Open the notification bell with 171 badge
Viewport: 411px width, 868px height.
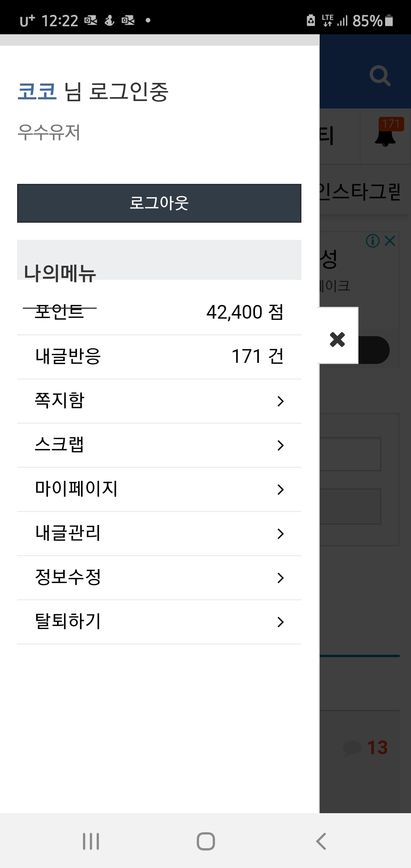[x=386, y=136]
